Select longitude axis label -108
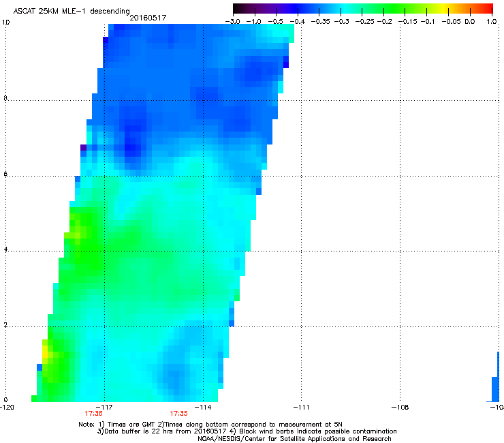This screenshot has height=443, width=504. pyautogui.click(x=400, y=408)
